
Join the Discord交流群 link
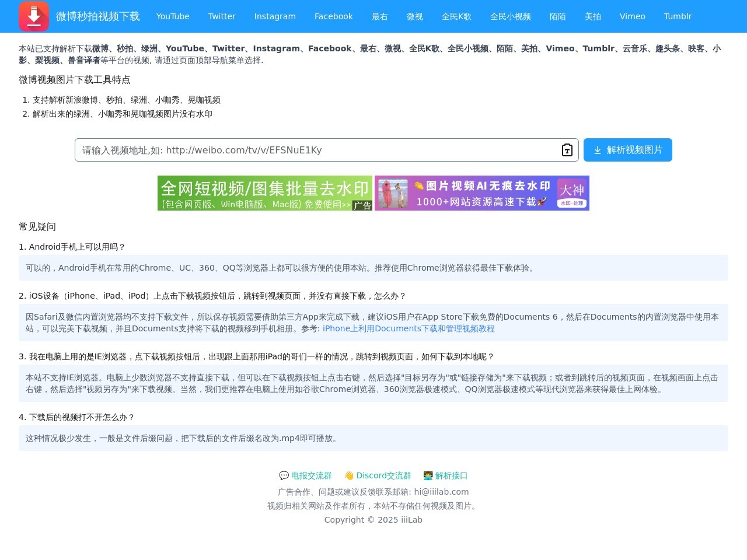point(383,475)
